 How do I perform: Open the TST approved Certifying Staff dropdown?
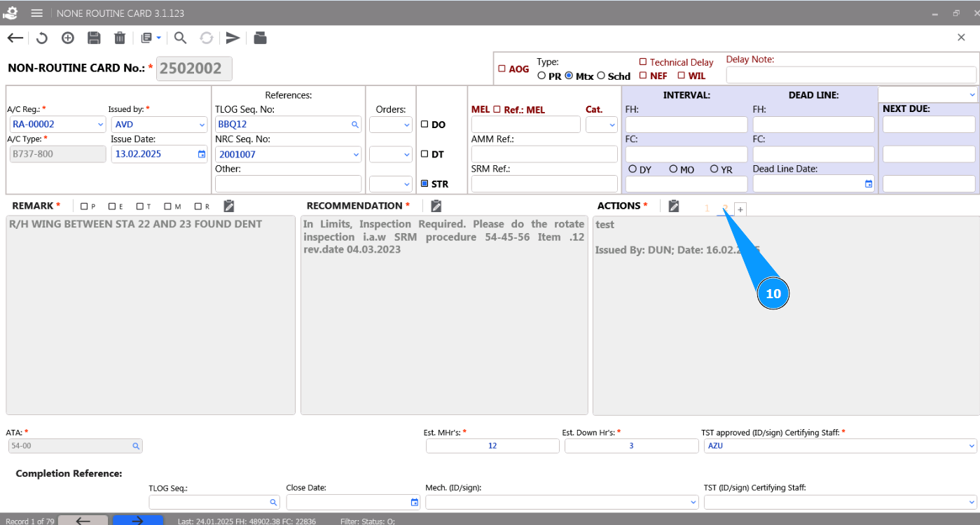(x=972, y=446)
